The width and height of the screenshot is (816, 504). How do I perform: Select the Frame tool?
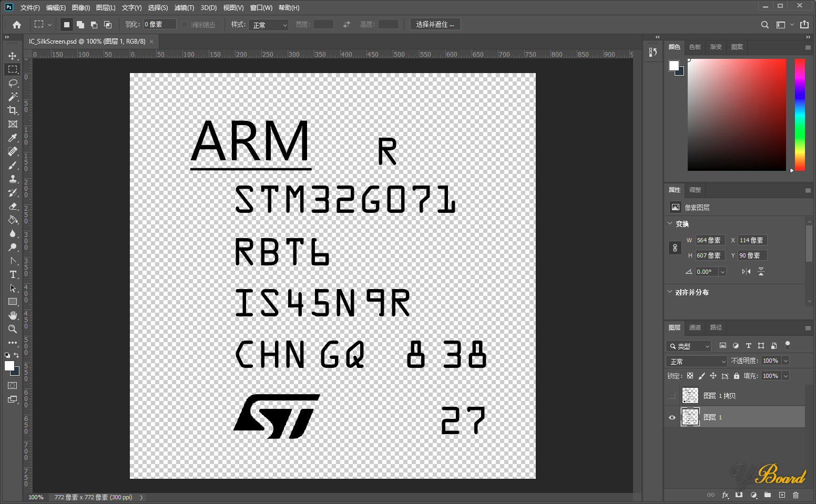coord(13,124)
